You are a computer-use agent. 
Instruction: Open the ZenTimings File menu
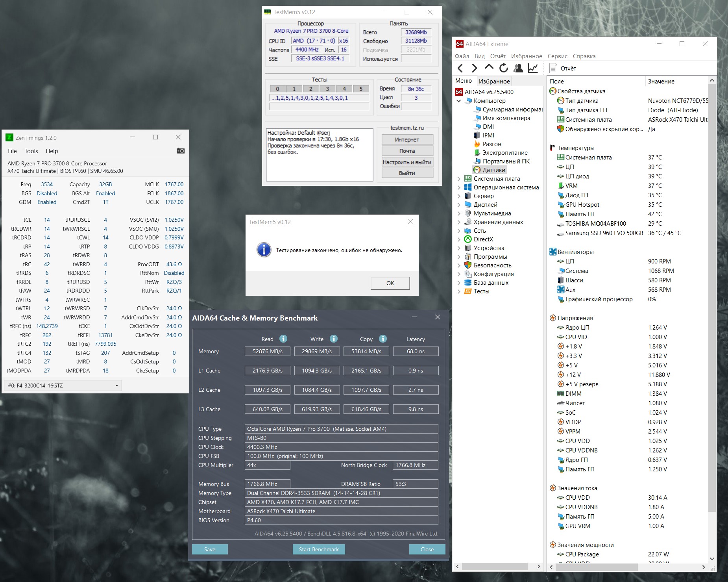pyautogui.click(x=12, y=151)
